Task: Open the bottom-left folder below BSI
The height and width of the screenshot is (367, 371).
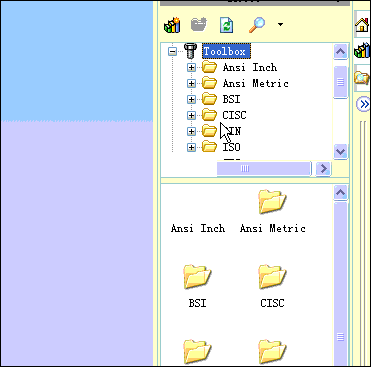Action: pos(197,352)
